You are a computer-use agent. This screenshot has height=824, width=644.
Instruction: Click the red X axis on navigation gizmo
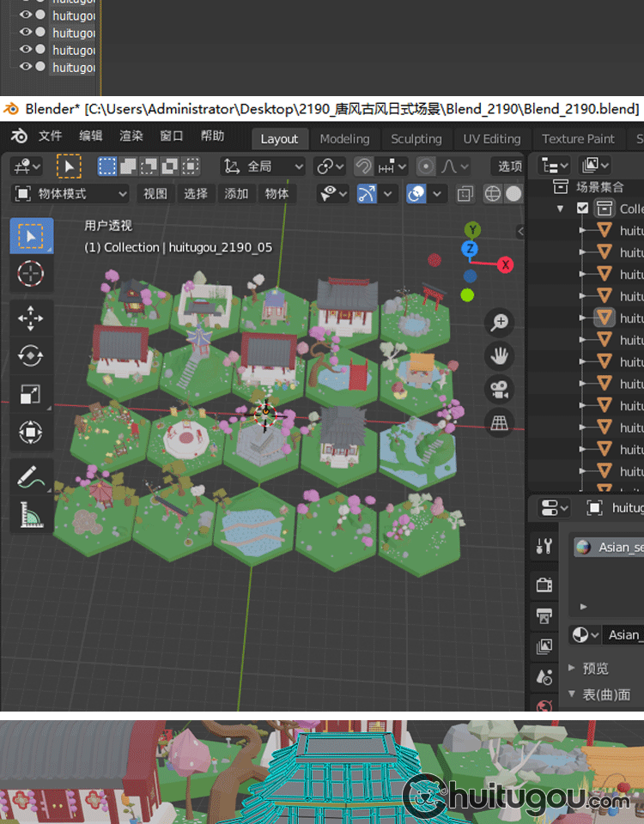click(505, 264)
